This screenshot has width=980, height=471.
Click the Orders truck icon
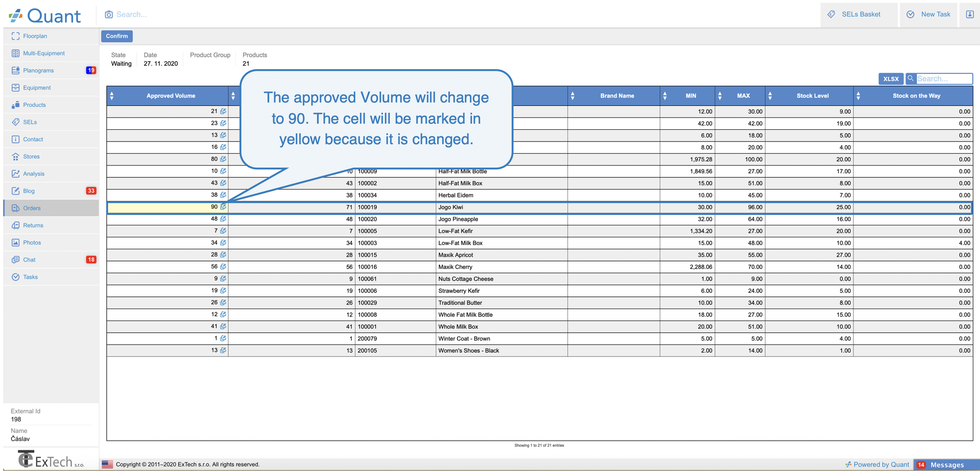[16, 208]
